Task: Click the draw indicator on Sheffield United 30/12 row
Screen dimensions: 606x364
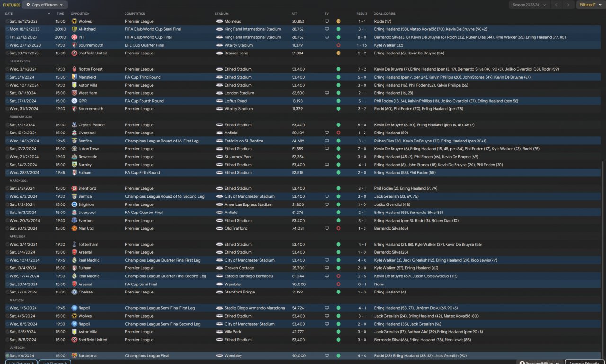Action: coord(339,53)
